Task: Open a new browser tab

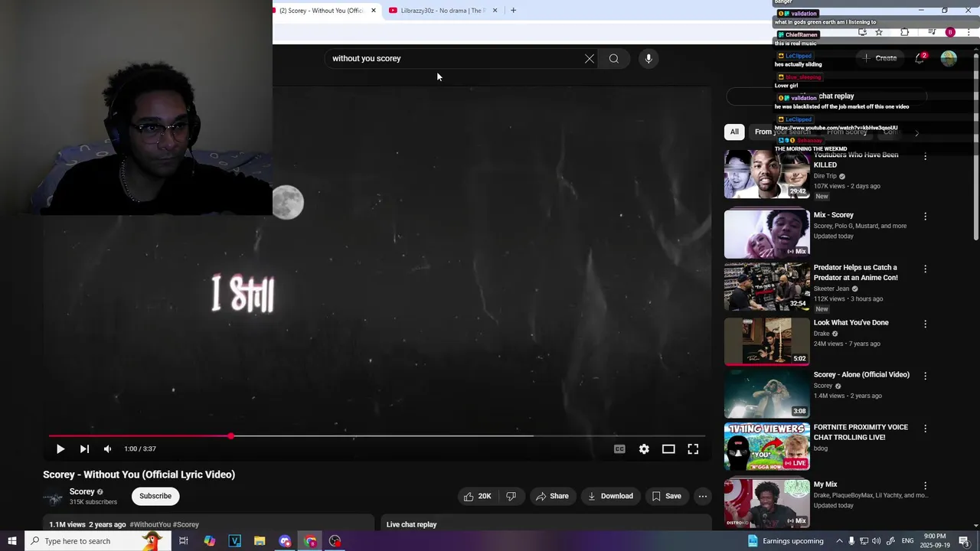Action: pyautogui.click(x=513, y=11)
